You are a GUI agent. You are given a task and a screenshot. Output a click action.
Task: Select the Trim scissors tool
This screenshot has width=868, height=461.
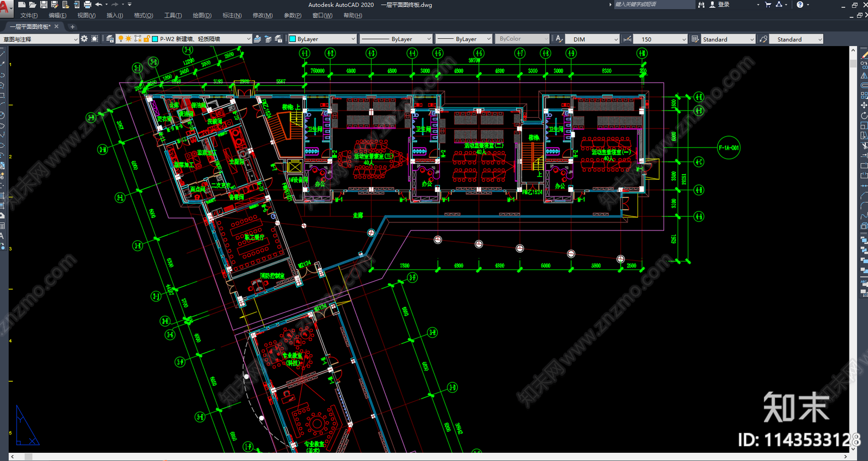coord(864,145)
